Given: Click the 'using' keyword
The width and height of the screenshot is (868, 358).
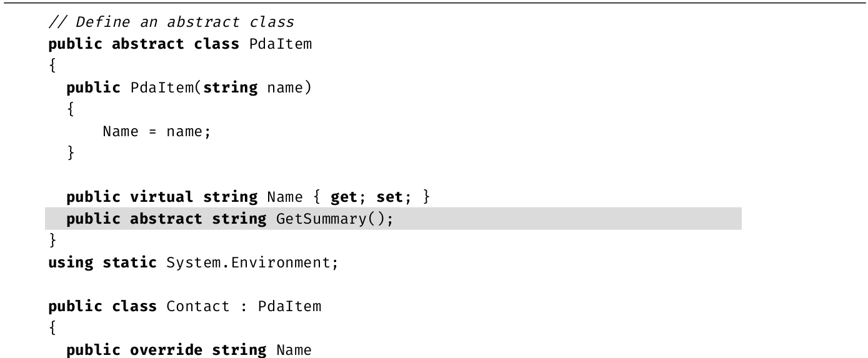Looking at the screenshot, I should click(x=71, y=263).
